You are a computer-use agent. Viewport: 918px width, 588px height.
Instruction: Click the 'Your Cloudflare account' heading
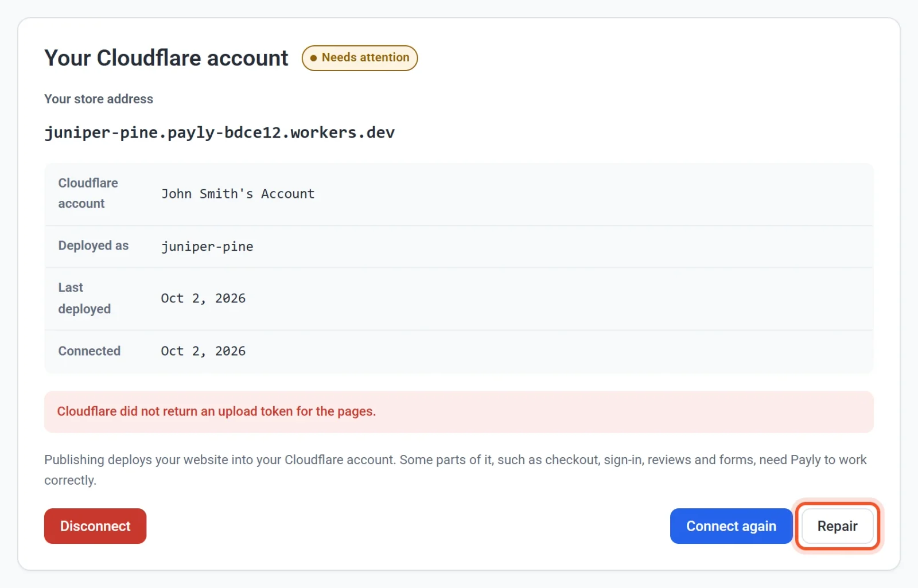coord(166,58)
